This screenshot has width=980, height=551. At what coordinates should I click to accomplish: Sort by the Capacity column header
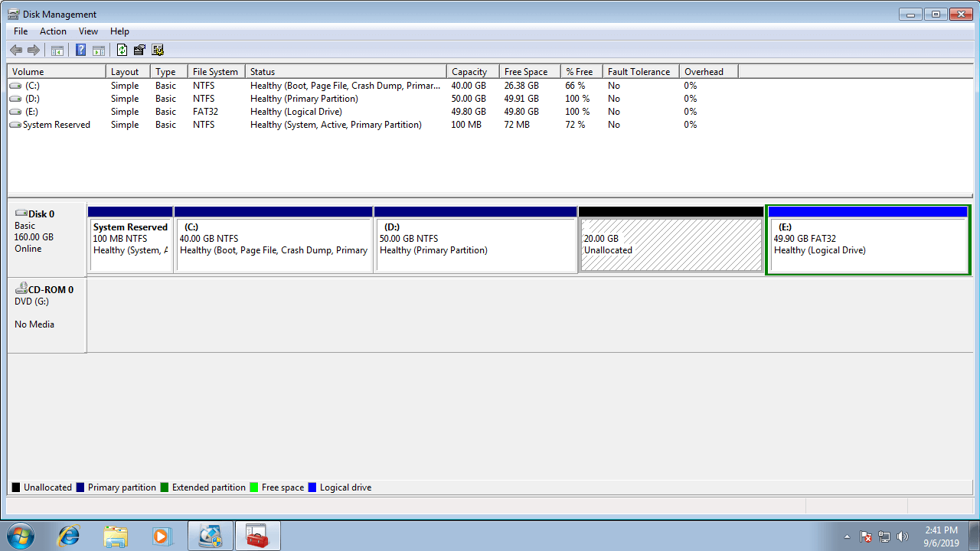tap(469, 72)
